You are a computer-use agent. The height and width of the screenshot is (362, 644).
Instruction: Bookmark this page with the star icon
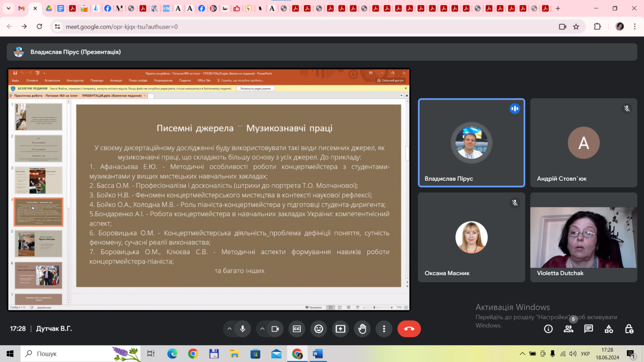click(x=576, y=26)
